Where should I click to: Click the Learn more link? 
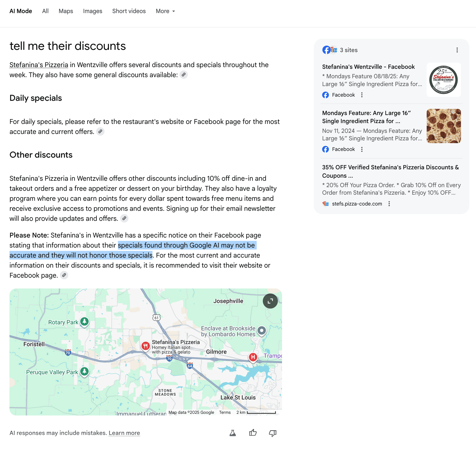click(x=124, y=433)
